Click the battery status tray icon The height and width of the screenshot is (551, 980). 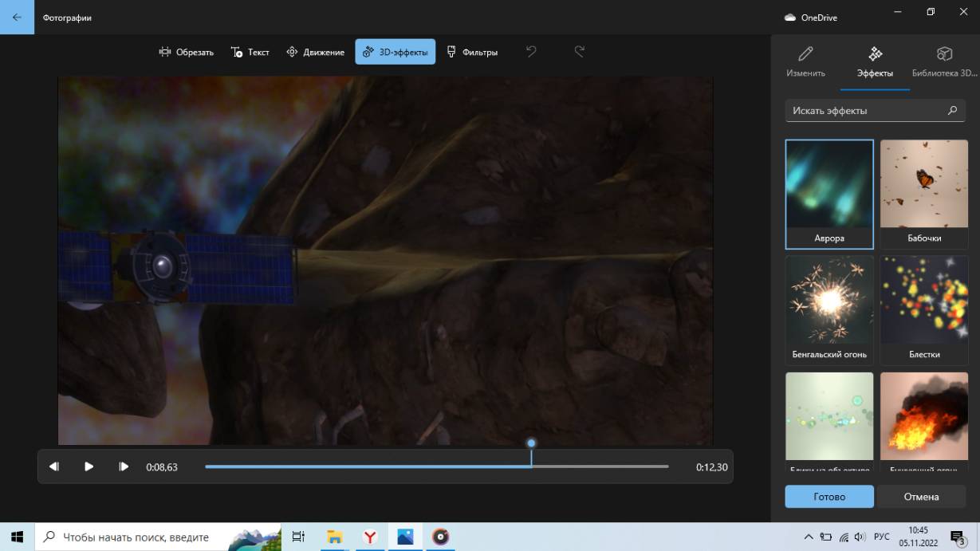[x=826, y=537]
